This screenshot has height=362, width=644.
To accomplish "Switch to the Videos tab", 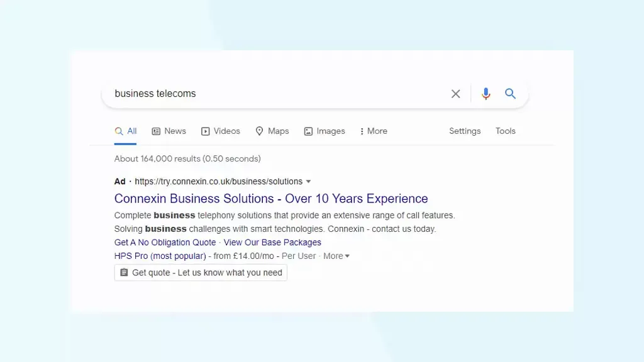I will 221,131.
